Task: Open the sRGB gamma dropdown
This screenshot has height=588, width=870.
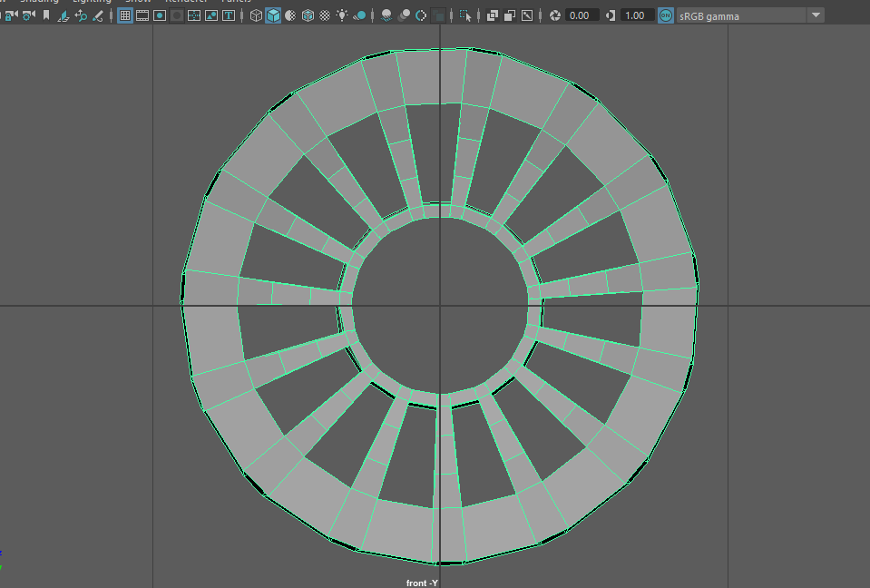Action: tap(816, 15)
